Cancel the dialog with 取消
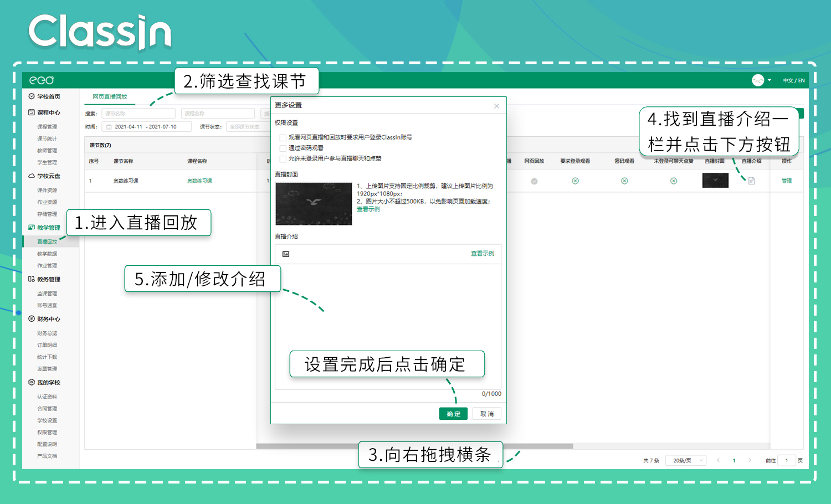 [487, 414]
